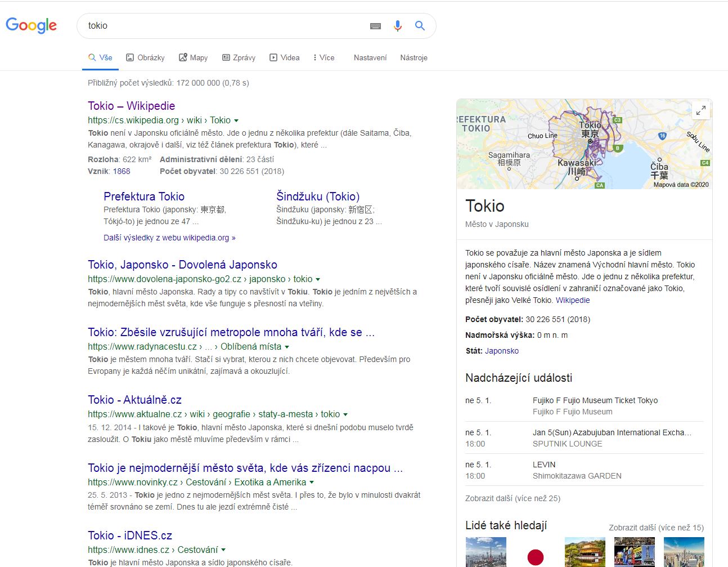Click the Videa tab play icon
The height and width of the screenshot is (567, 728).
273,57
